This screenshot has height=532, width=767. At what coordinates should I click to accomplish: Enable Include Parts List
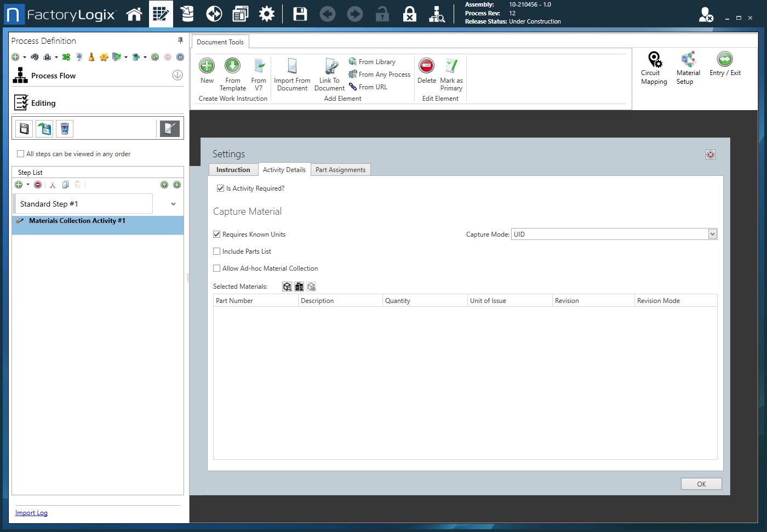pyautogui.click(x=217, y=251)
